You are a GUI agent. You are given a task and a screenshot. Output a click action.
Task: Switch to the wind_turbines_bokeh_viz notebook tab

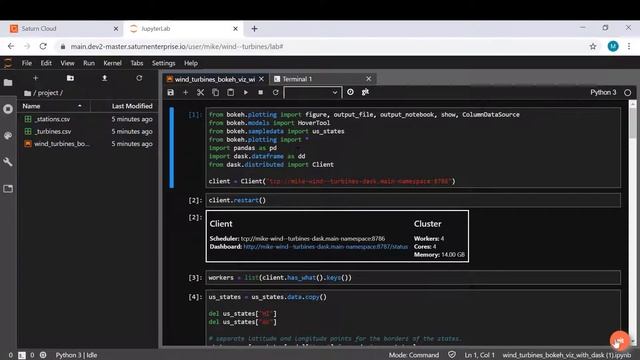[215, 79]
